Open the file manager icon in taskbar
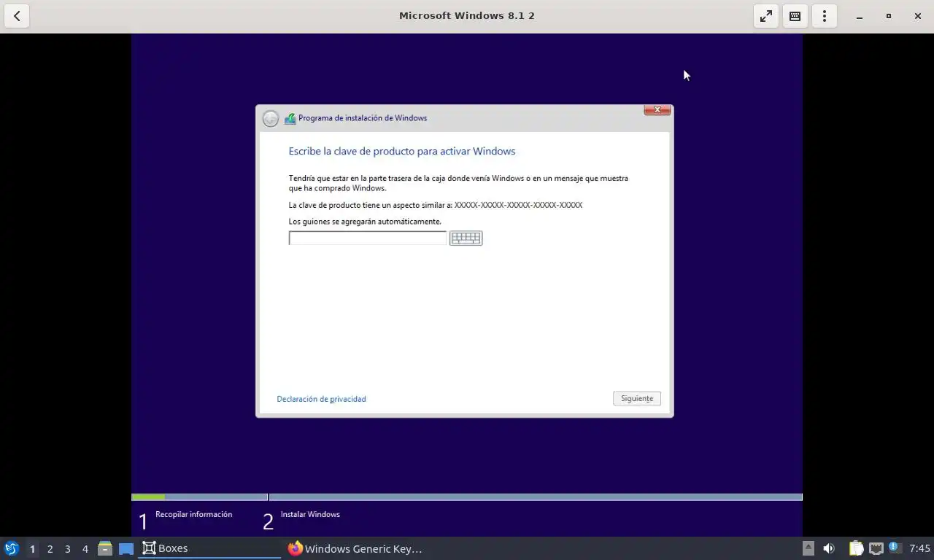The width and height of the screenshot is (934, 560). [105, 548]
